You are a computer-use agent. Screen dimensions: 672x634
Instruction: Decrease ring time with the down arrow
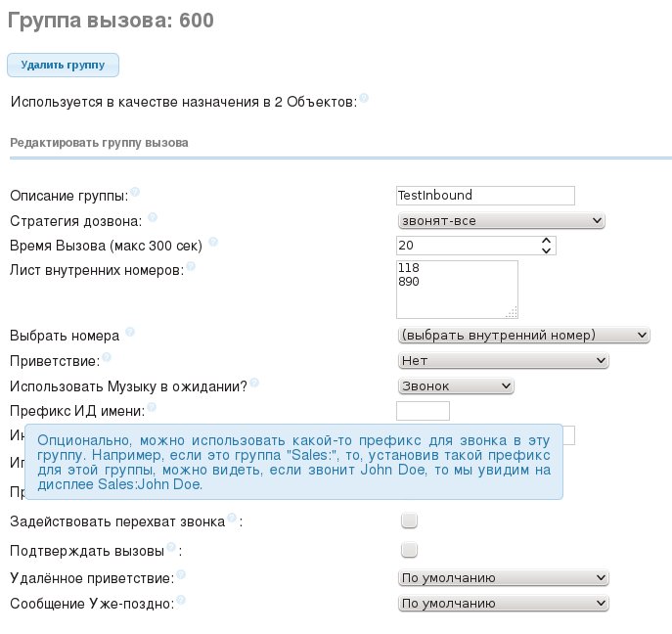pos(546,250)
